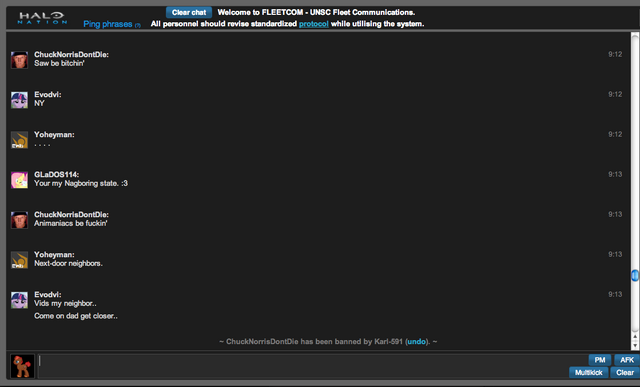This screenshot has width=640, height=387.
Task: Click the scrollbar down arrow
Action: click(x=635, y=346)
